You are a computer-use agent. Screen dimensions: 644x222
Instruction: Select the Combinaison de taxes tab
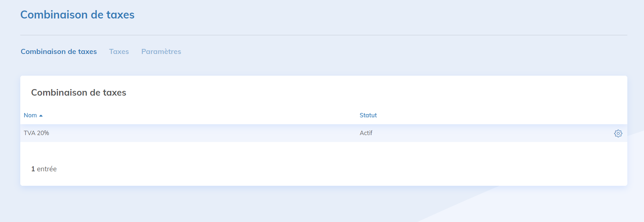click(x=59, y=51)
